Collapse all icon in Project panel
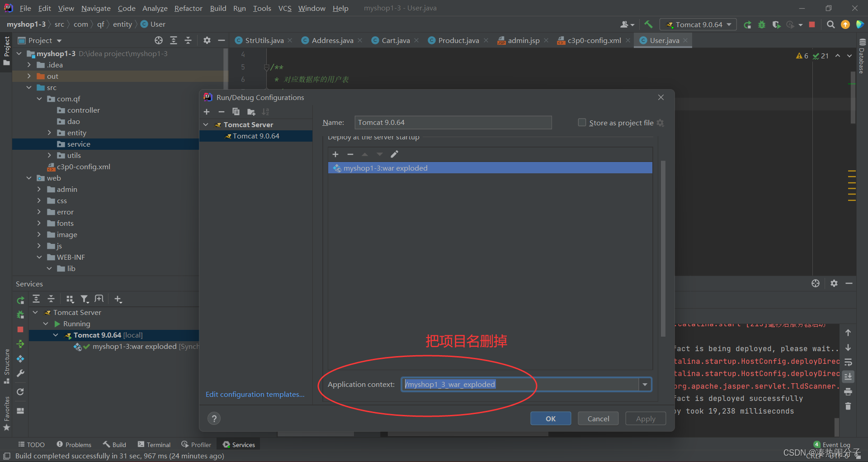Screen dimensions: 868x462 (188, 40)
